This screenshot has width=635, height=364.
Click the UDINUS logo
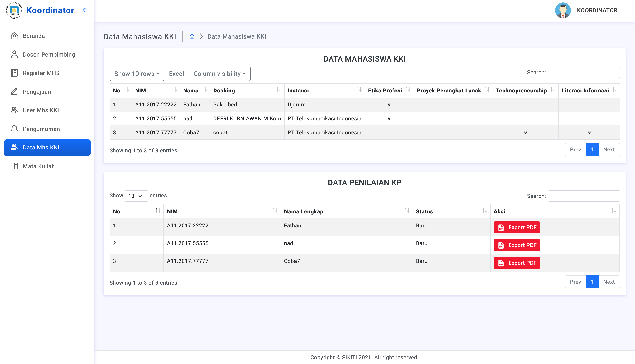pos(14,10)
